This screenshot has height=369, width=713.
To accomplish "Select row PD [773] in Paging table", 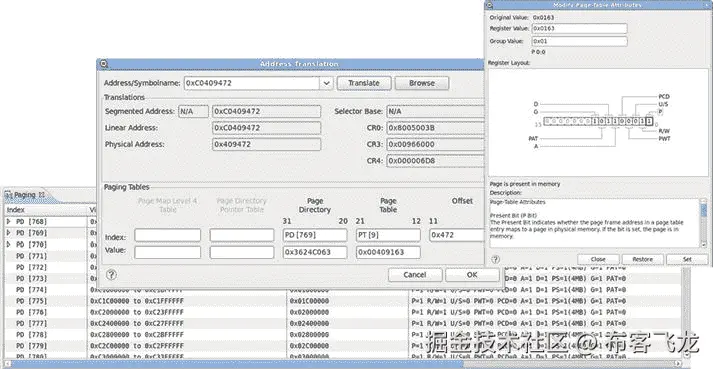I will pos(45,278).
